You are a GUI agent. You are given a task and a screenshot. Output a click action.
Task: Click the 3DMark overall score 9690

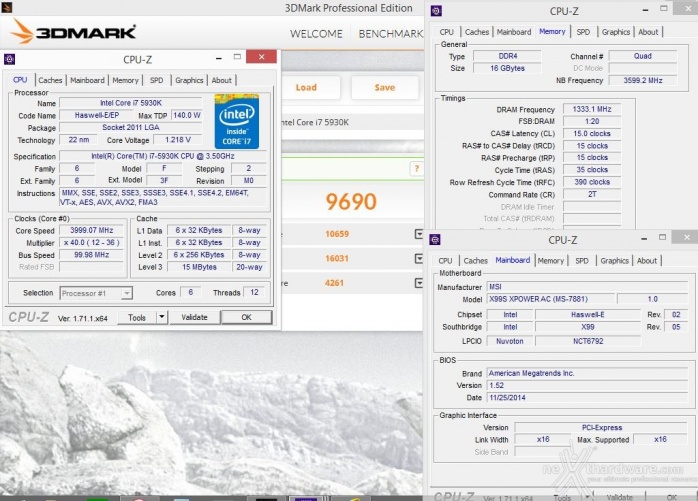351,202
